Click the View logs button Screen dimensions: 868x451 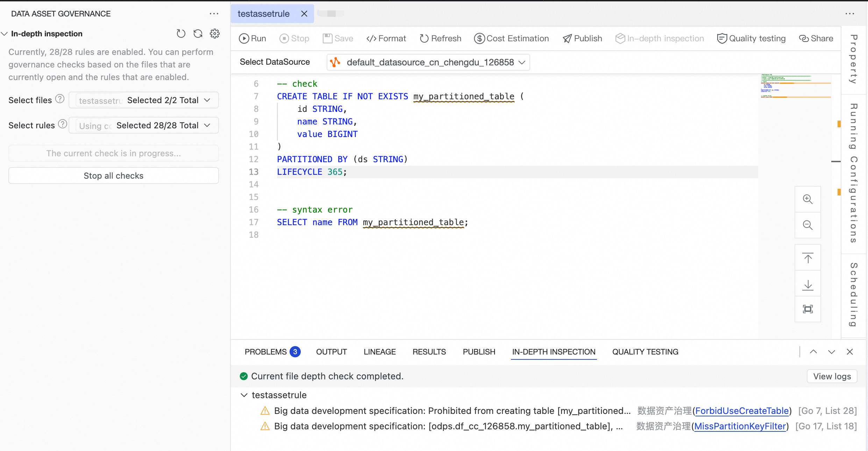832,376
